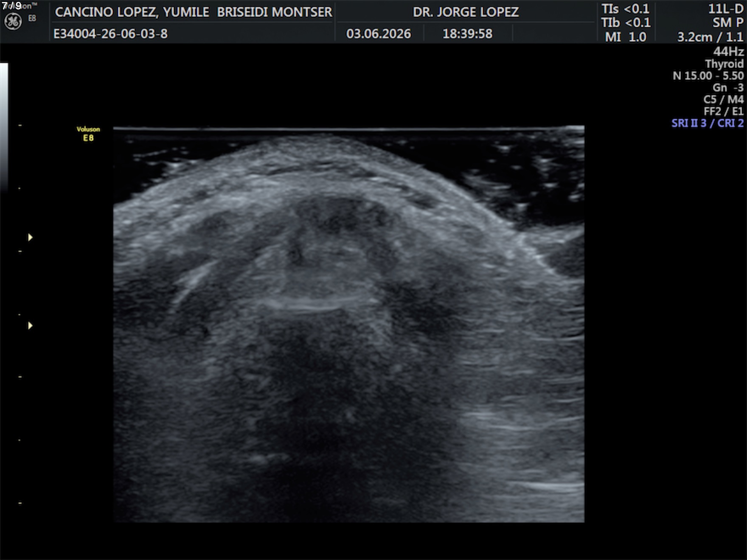This screenshot has width=747, height=560.
Task: Select the 11L-D probe label
Action: (725, 8)
